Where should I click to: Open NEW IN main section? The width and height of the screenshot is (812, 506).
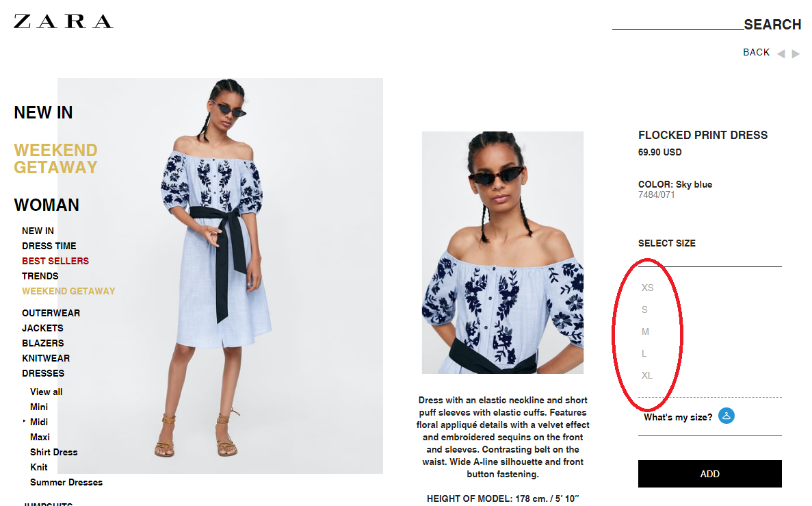pos(44,112)
